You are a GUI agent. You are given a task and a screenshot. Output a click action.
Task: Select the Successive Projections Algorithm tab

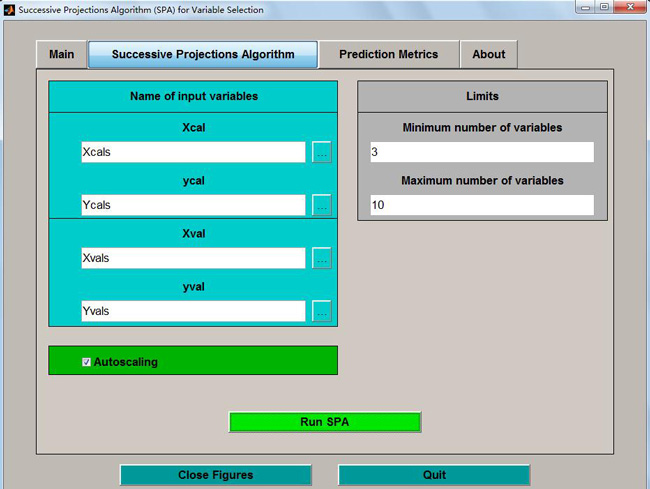tap(203, 54)
